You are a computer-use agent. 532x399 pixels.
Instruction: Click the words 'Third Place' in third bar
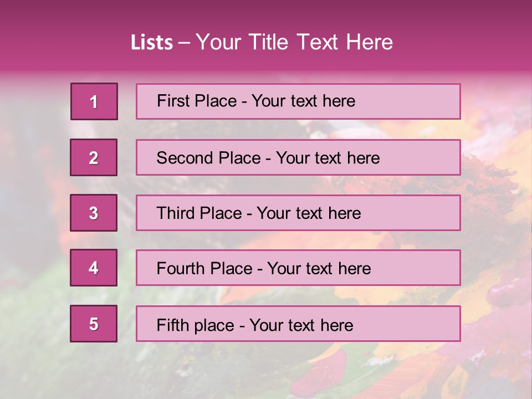pyautogui.click(x=199, y=213)
